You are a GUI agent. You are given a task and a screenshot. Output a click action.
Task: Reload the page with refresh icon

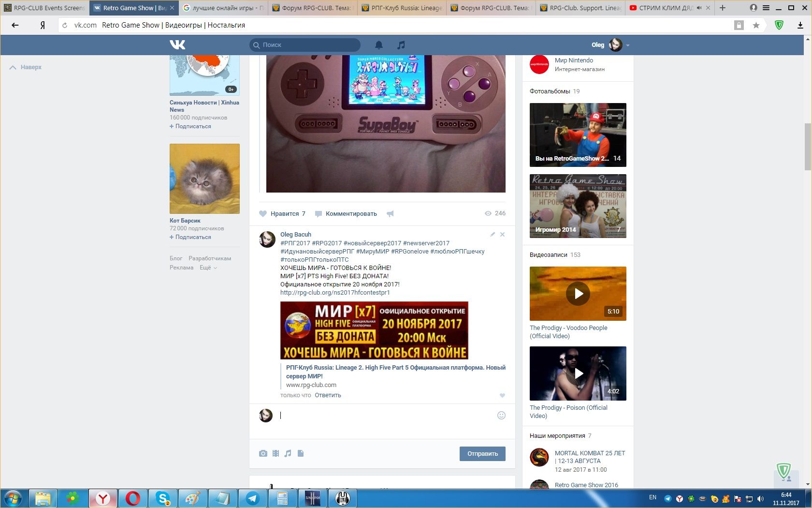[65, 25]
